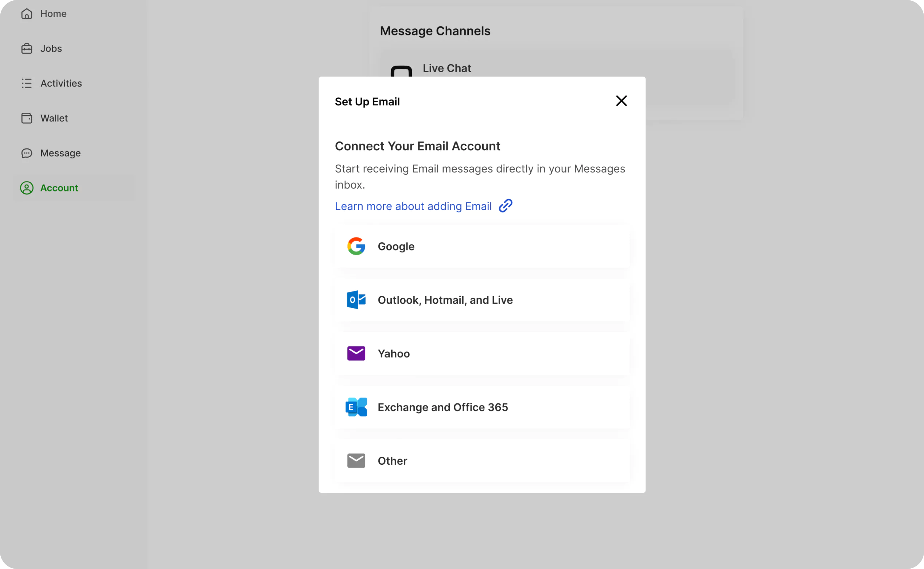Click the chain link icon

pyautogui.click(x=505, y=206)
